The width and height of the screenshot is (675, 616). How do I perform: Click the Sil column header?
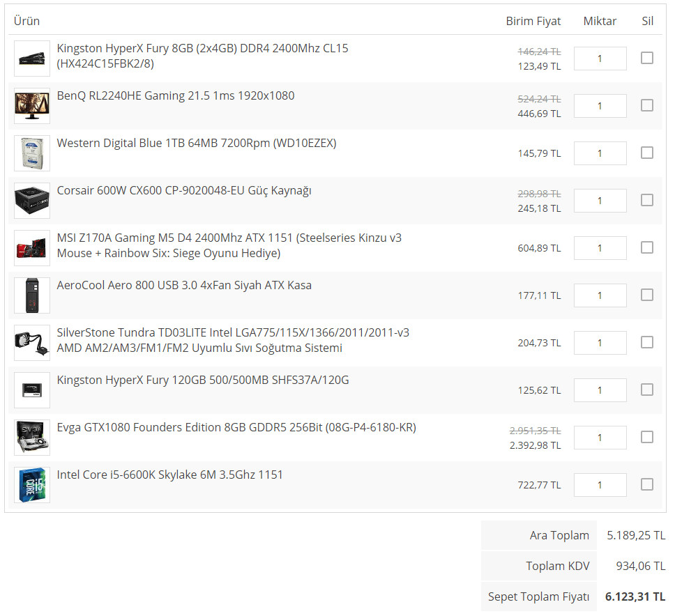pyautogui.click(x=647, y=21)
